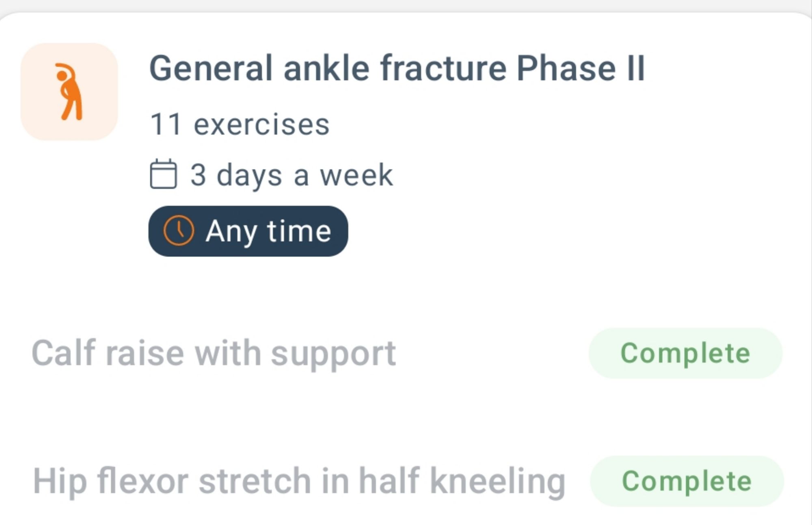This screenshot has width=812, height=525.
Task: Tap the Phase II part of the program title
Action: pos(581,68)
